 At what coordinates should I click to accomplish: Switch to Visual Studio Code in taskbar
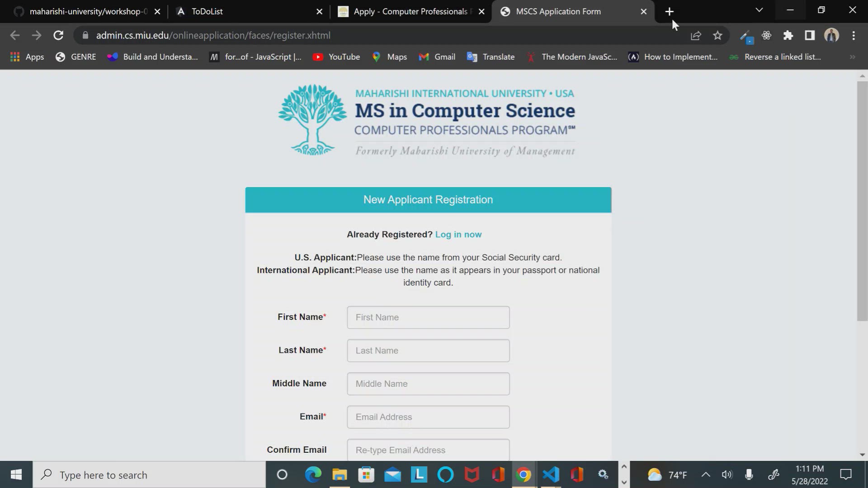click(x=551, y=475)
